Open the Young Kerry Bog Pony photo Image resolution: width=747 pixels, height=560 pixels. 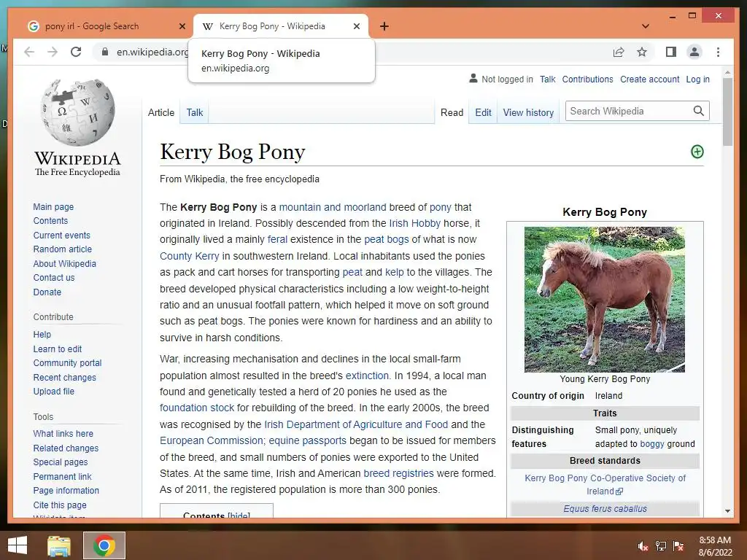click(x=605, y=300)
